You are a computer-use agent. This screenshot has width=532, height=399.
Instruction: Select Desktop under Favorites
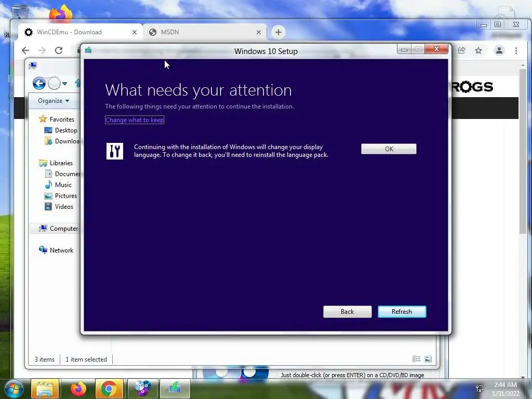tap(61, 130)
